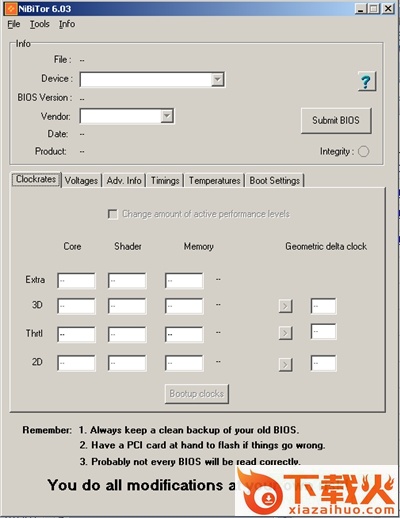The image size is (400, 518).
Task: Click the NiBiTor title bar app icon
Action: (10, 9)
